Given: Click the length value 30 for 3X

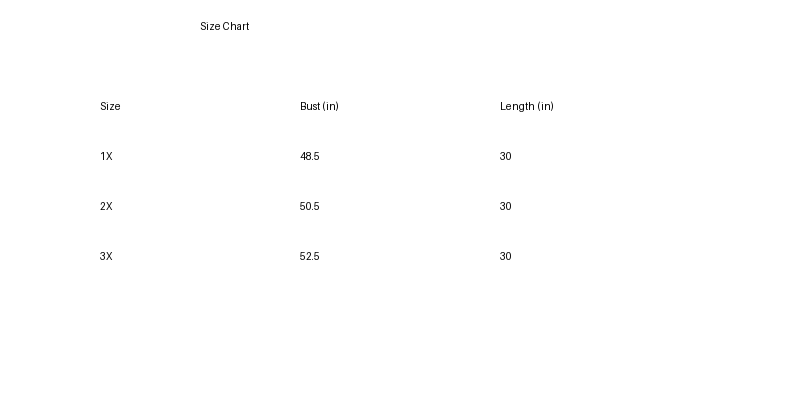Looking at the screenshot, I should tap(505, 257).
